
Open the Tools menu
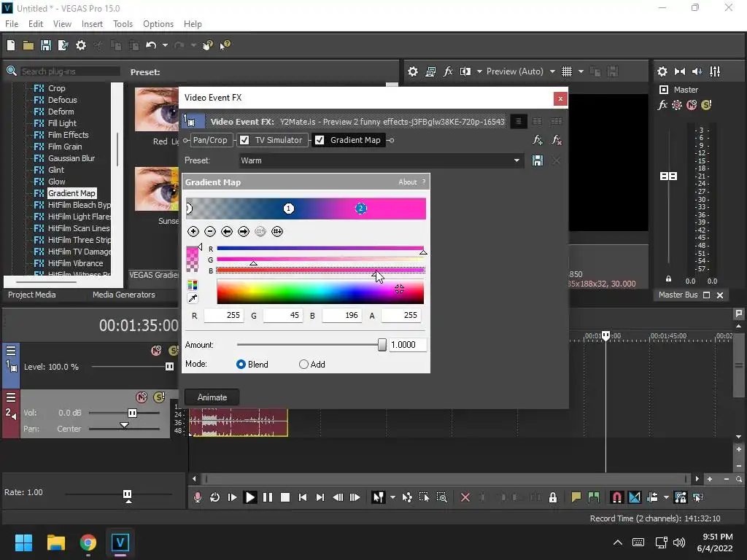[123, 24]
